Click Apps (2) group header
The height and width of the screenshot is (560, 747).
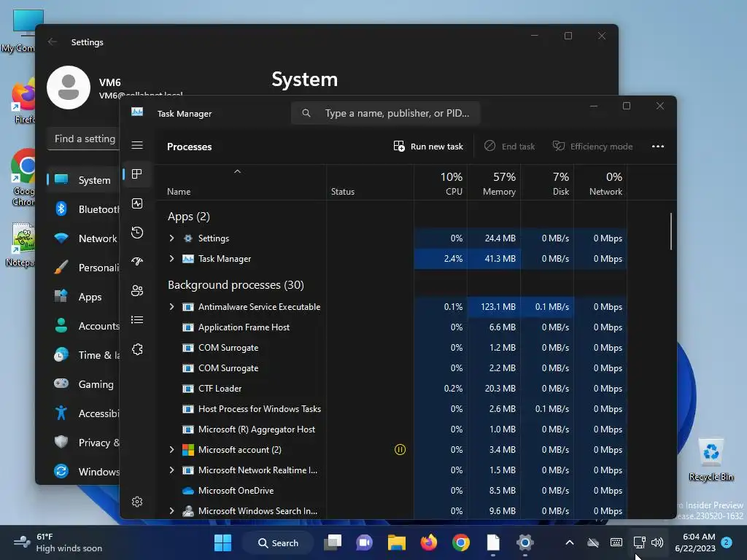[x=189, y=217]
